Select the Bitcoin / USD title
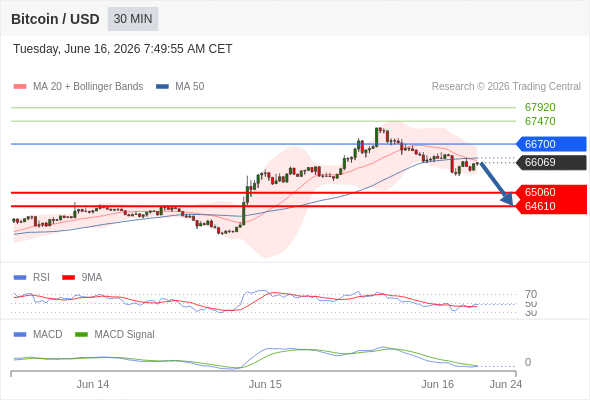The width and height of the screenshot is (590, 400). [55, 19]
